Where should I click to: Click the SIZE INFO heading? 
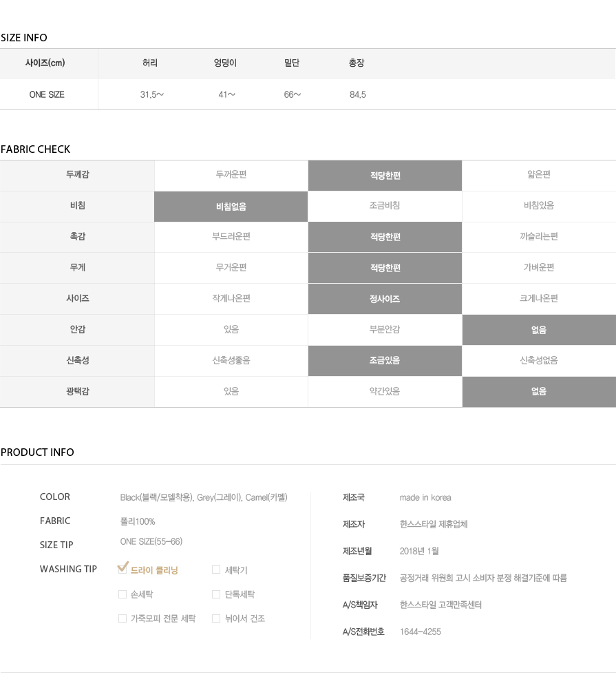[x=23, y=38]
